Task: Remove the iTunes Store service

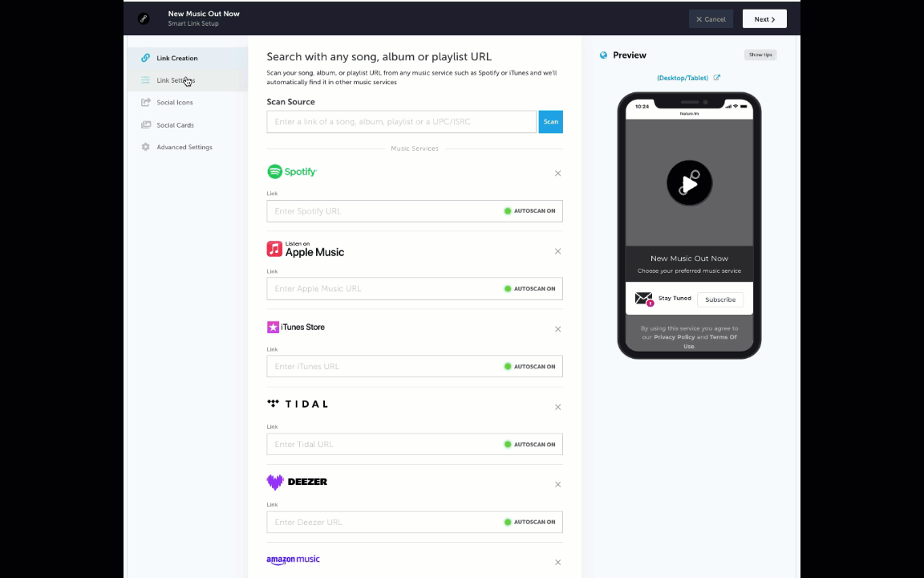Action: [558, 329]
